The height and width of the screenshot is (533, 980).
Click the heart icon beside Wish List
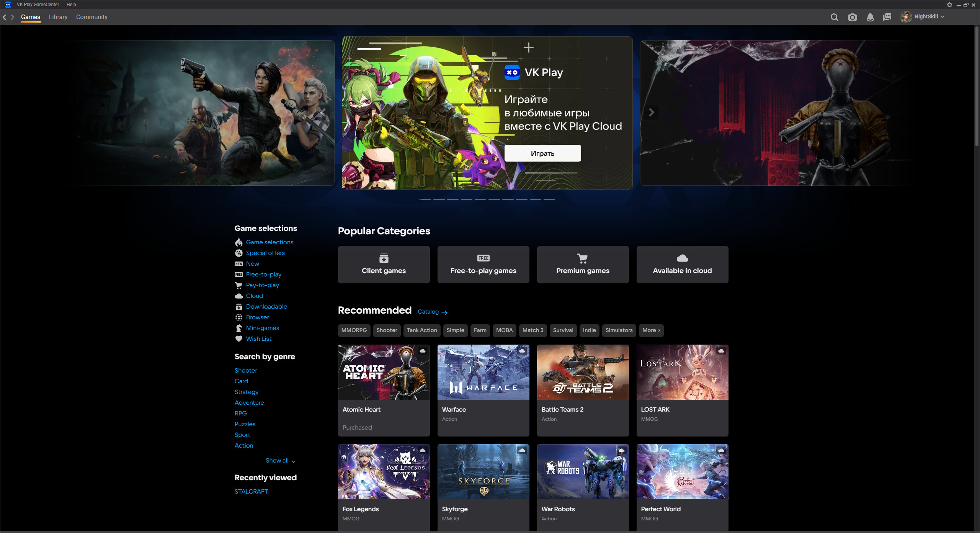click(239, 339)
